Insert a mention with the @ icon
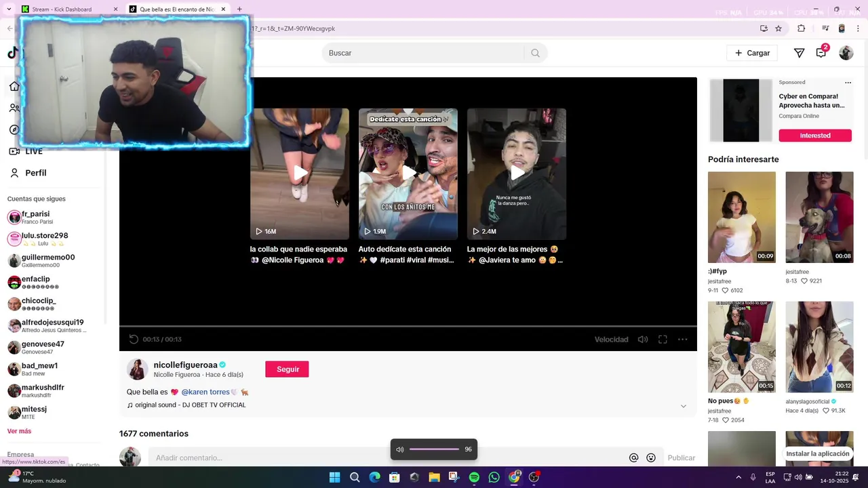The image size is (868, 488). click(633, 457)
